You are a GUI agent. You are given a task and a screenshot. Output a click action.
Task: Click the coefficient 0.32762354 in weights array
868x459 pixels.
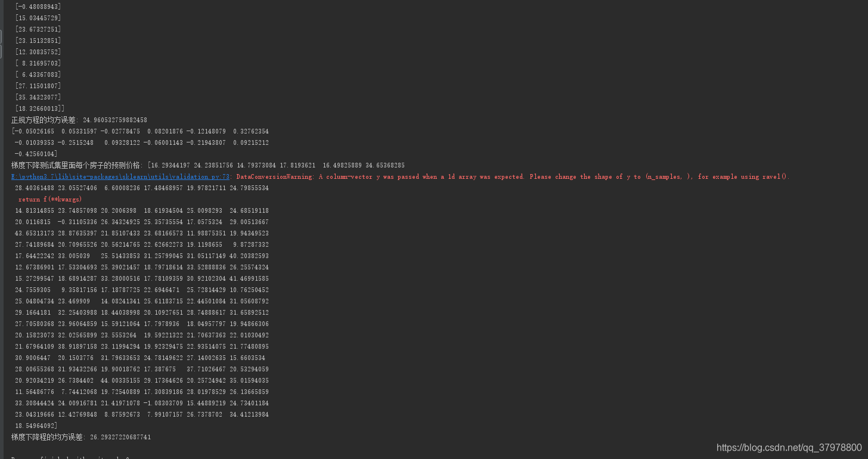(251, 132)
